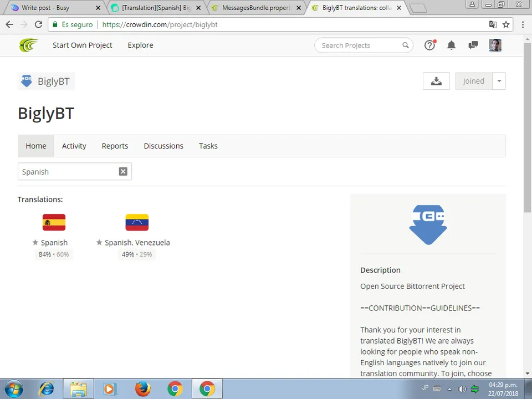Open the Spanish translation link

pos(54,242)
